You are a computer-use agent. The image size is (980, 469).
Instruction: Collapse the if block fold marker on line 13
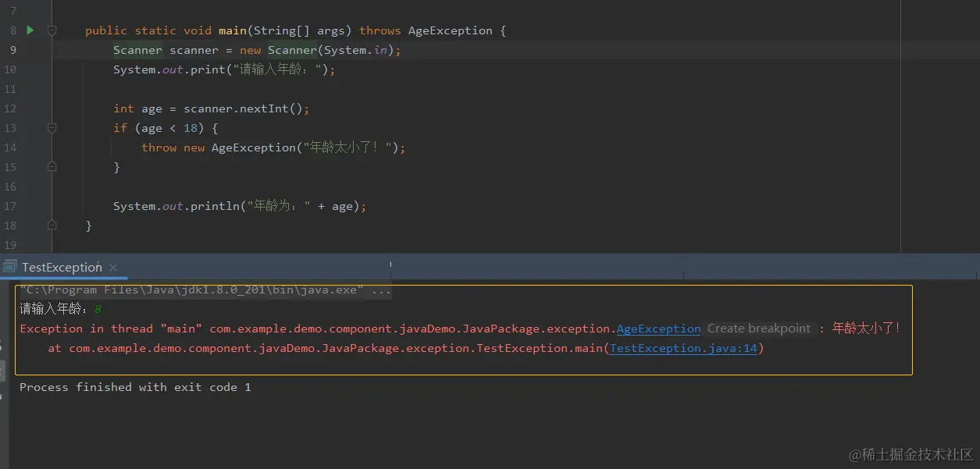coord(52,128)
